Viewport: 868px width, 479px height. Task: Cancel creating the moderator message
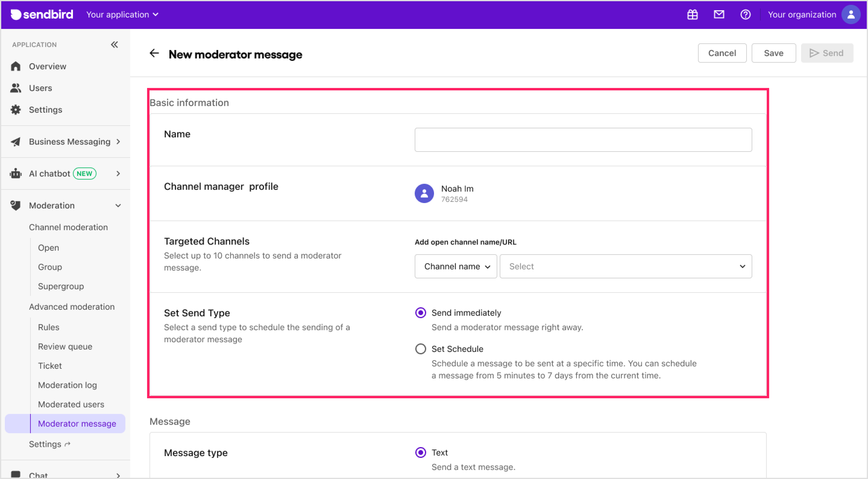coord(722,53)
